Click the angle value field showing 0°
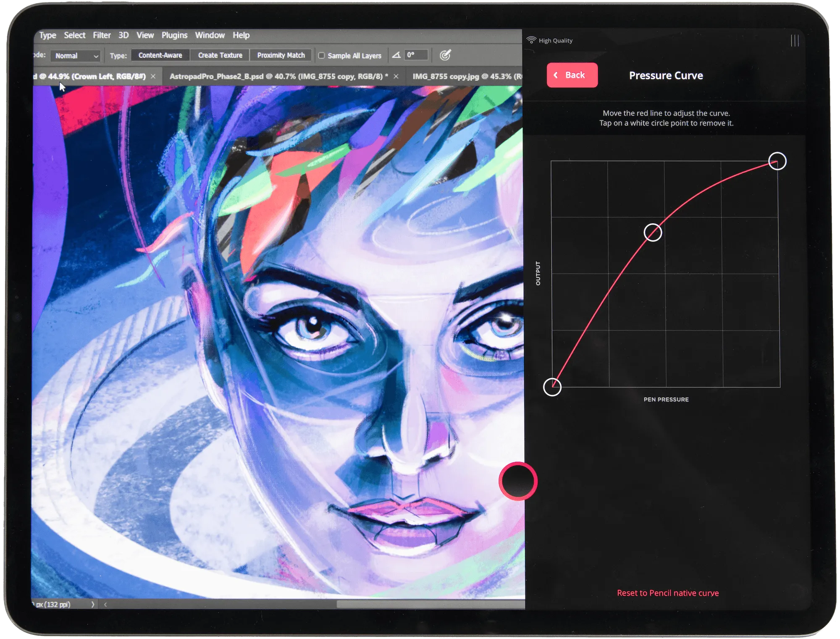Screen dimensions: 840x639 tap(416, 55)
